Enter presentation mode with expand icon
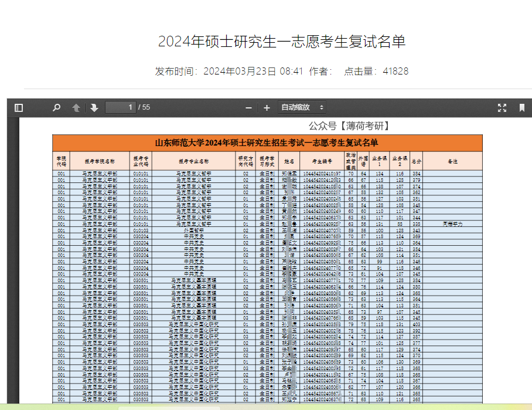 pos(502,108)
